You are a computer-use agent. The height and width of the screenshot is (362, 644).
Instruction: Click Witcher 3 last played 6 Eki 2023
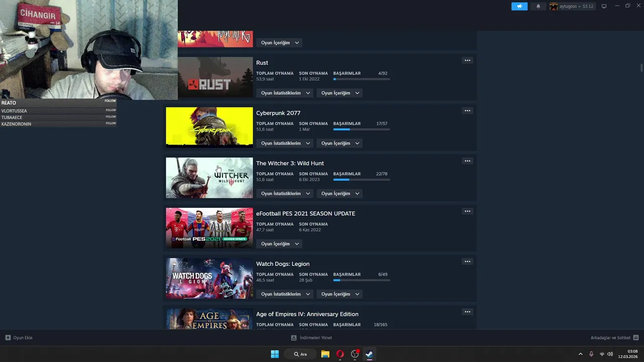(309, 179)
